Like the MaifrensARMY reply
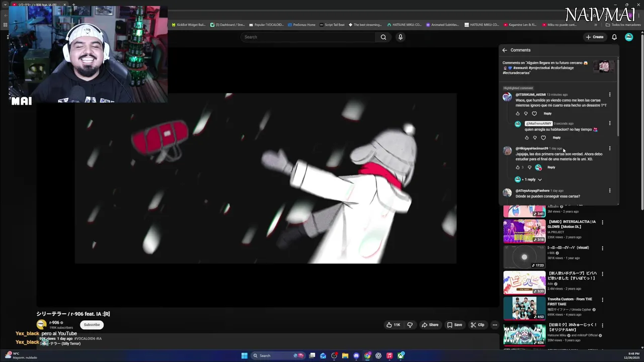Image resolution: width=644 pixels, height=362 pixels. coord(527,138)
